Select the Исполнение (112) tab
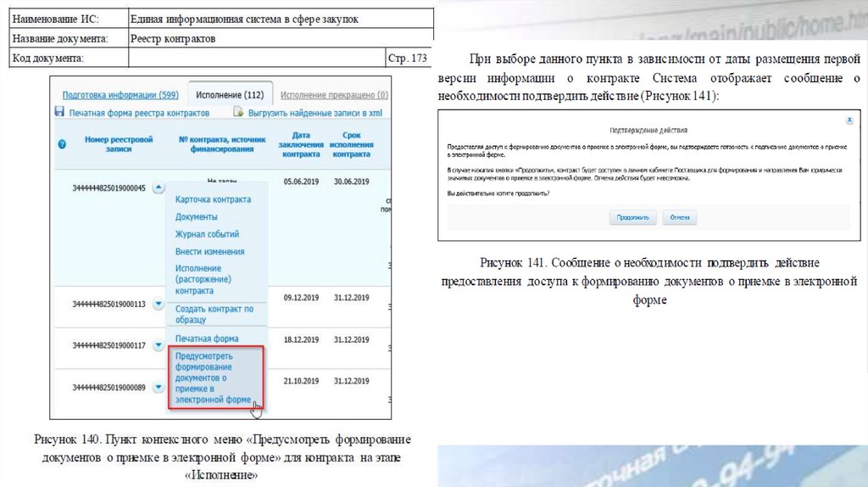The height and width of the screenshot is (487, 868). point(229,95)
